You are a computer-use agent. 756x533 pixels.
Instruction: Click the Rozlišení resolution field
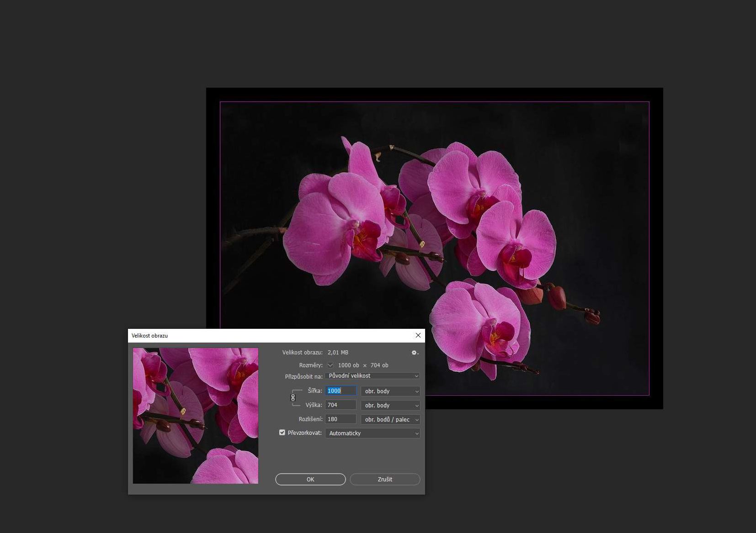click(x=341, y=419)
